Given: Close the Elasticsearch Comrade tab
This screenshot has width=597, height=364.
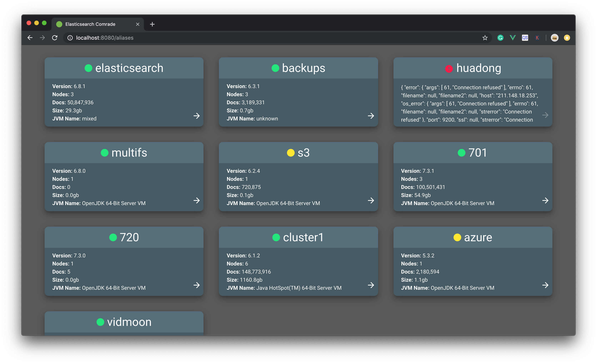Looking at the screenshot, I should tap(138, 24).
